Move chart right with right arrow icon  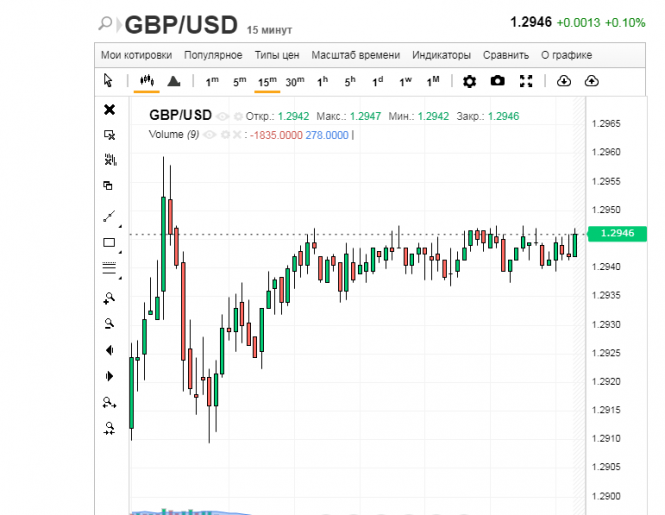tap(109, 376)
